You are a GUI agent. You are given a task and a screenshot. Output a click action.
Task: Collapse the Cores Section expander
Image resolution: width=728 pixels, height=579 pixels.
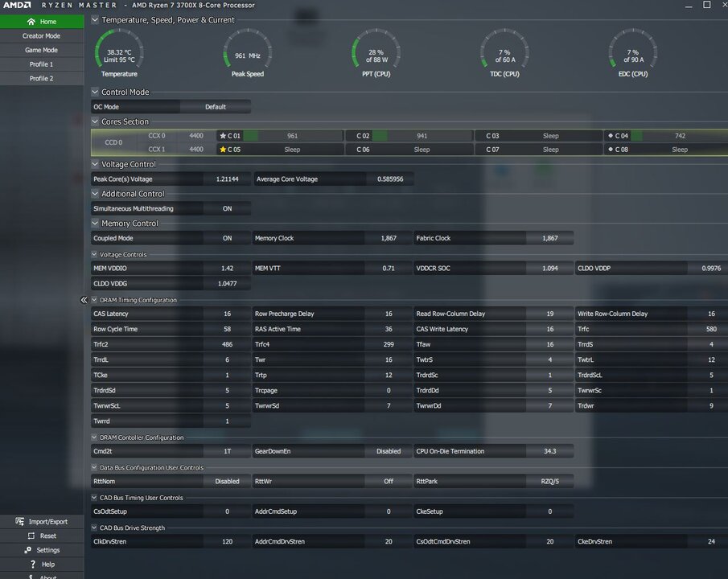pos(95,121)
